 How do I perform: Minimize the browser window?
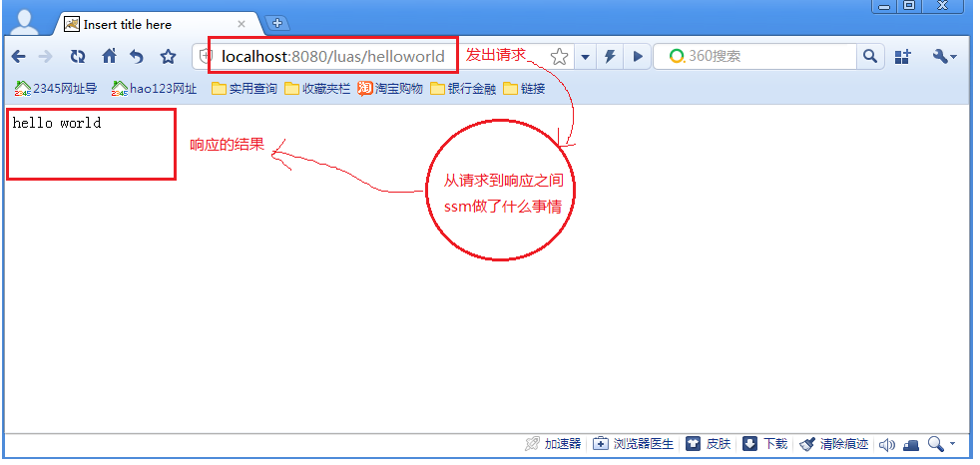(x=884, y=6)
